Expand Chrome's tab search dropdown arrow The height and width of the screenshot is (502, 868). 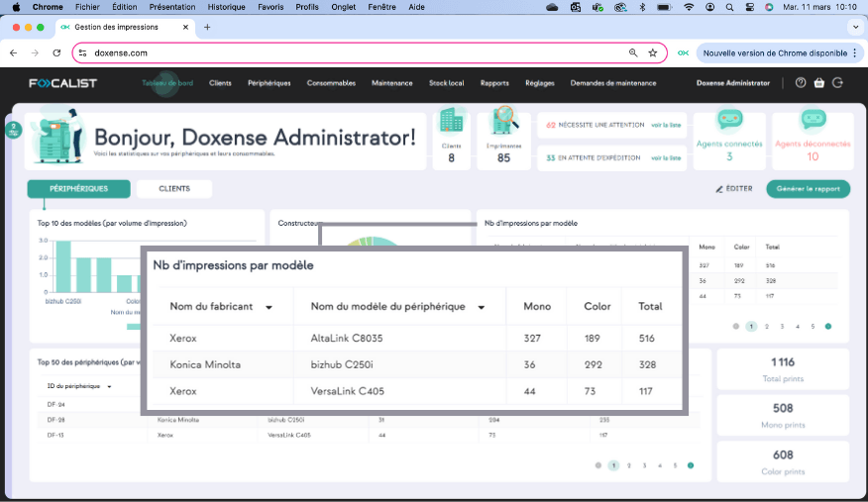856,27
